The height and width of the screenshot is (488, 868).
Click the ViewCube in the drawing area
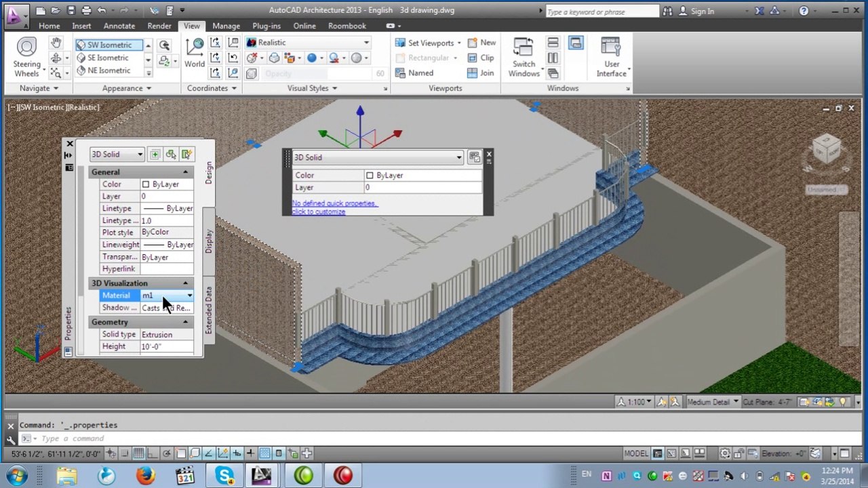coord(827,149)
